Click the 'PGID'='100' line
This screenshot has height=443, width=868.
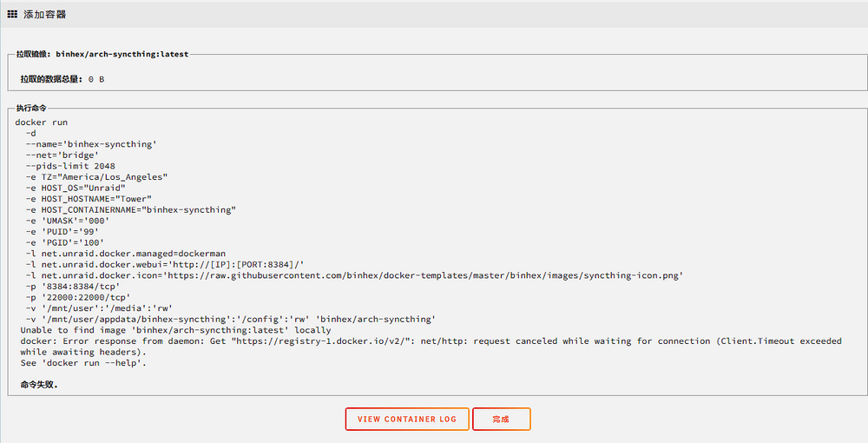pyautogui.click(x=65, y=242)
